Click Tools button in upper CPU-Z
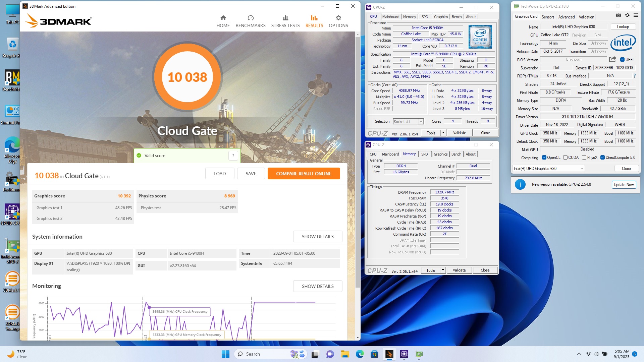The height and width of the screenshot is (362, 644). click(x=431, y=133)
